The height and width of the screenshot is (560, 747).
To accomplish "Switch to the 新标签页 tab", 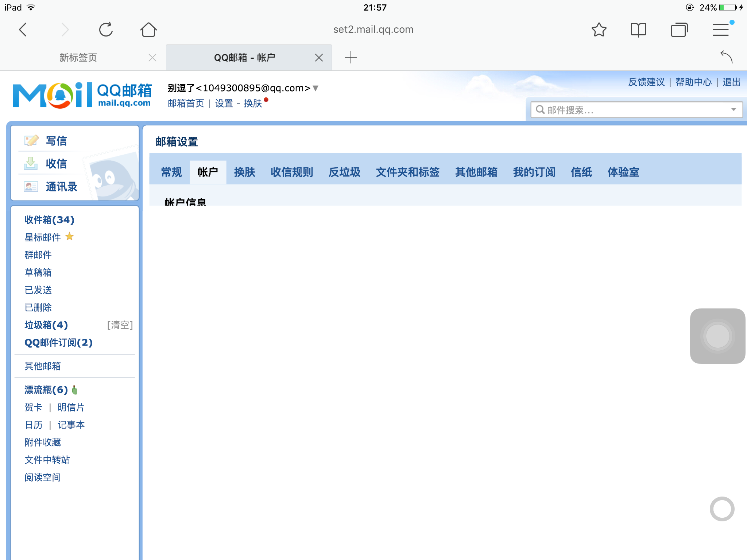I will (x=78, y=58).
